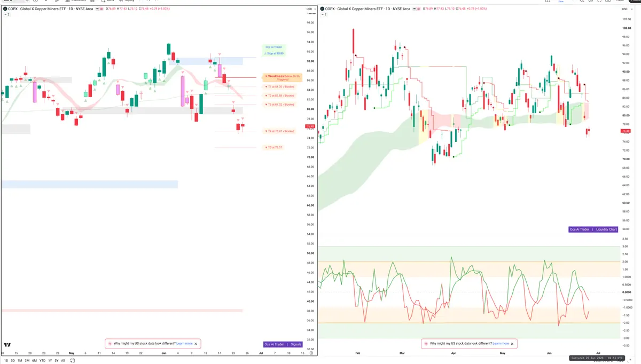The width and height of the screenshot is (641, 364).
Task: Click the COPX symbol title on right chart
Action: coord(368,9)
